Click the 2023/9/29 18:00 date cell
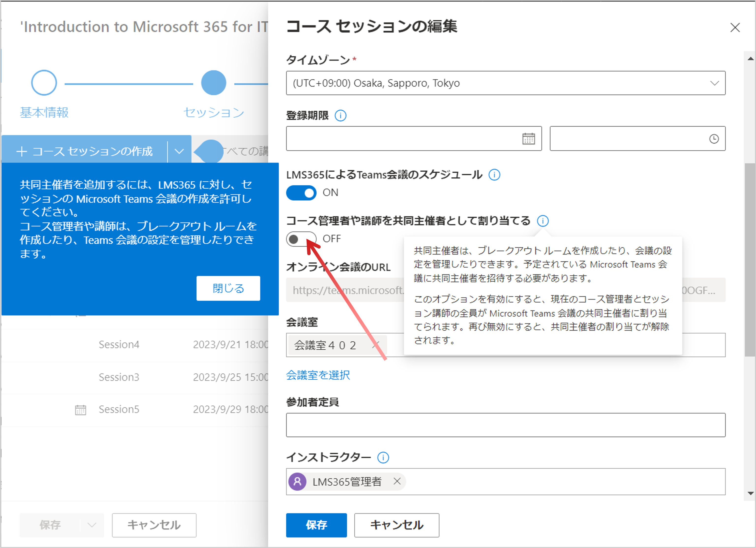Image resolution: width=756 pixels, height=548 pixels. (x=231, y=409)
